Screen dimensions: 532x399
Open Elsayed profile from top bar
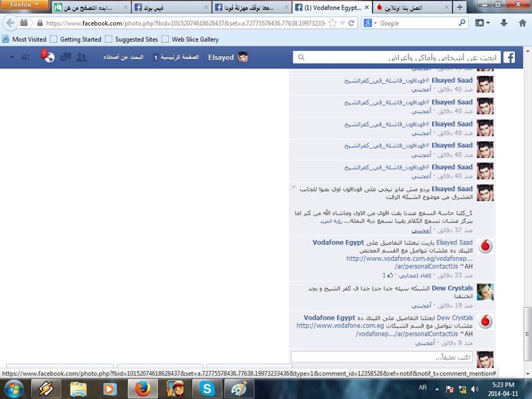228,57
